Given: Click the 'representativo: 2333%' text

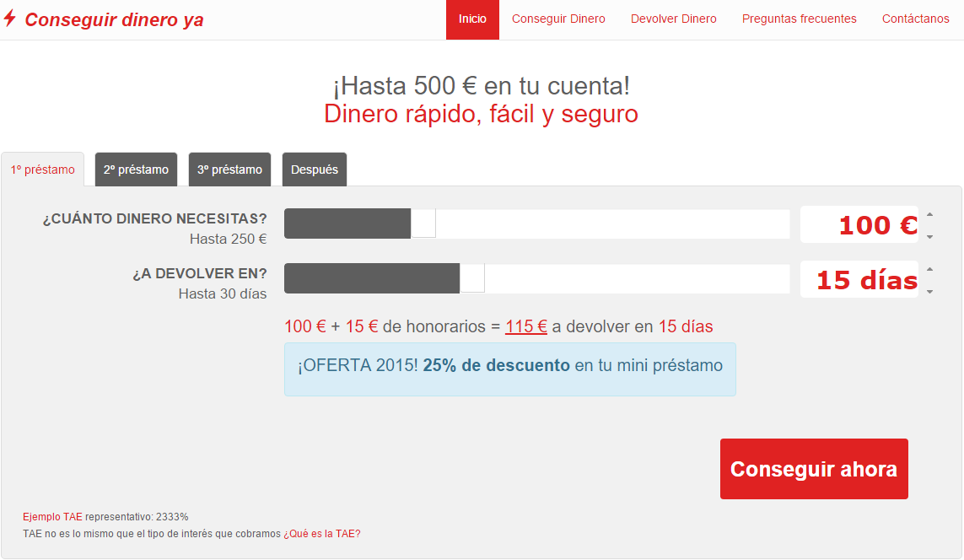Looking at the screenshot, I should pyautogui.click(x=137, y=517).
